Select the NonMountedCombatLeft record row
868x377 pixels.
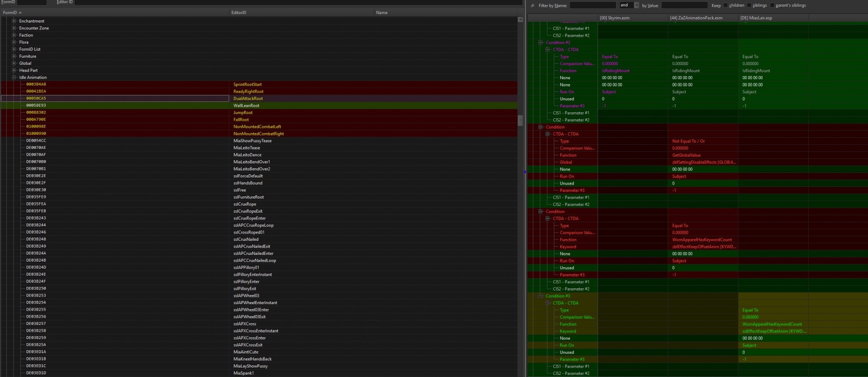(259, 127)
